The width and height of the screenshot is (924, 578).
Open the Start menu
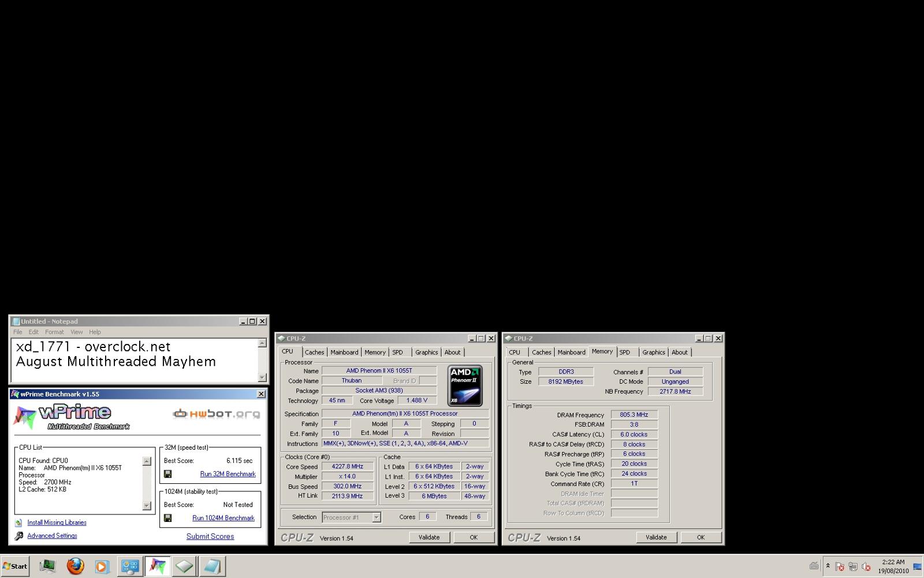tap(15, 566)
